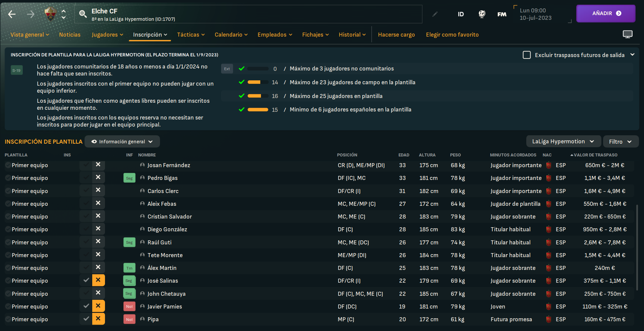The image size is (644, 331).
Task: Click the S-19 rule badge
Action: pyautogui.click(x=16, y=70)
